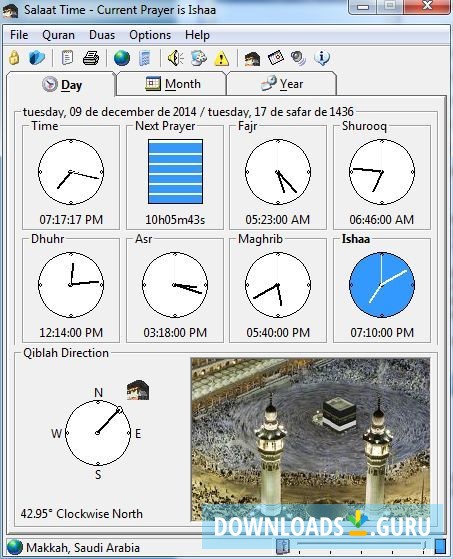Click the calendar icon in the toolbar
Image resolution: width=453 pixels, height=559 pixels.
(x=276, y=58)
